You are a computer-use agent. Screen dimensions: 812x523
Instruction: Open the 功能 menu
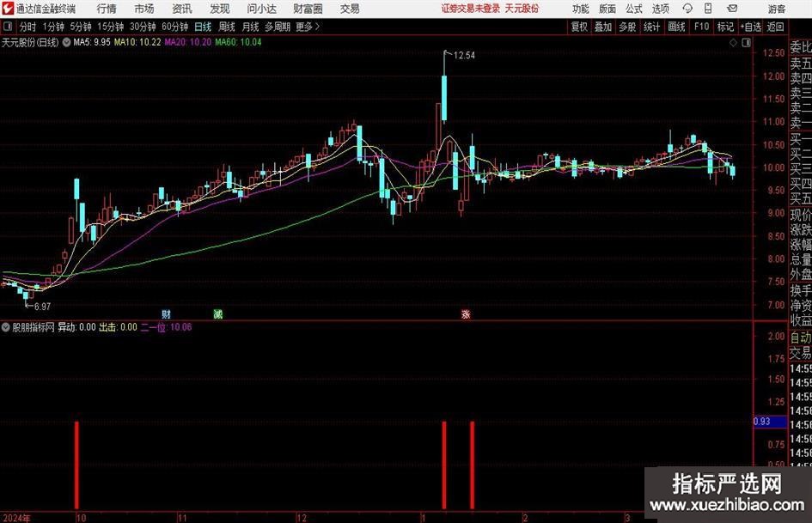[581, 9]
